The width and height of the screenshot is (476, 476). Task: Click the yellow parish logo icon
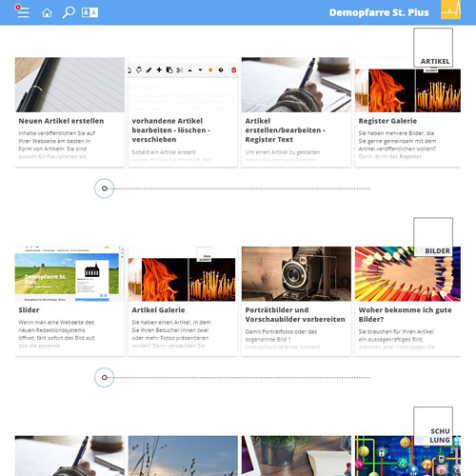coord(450,10)
